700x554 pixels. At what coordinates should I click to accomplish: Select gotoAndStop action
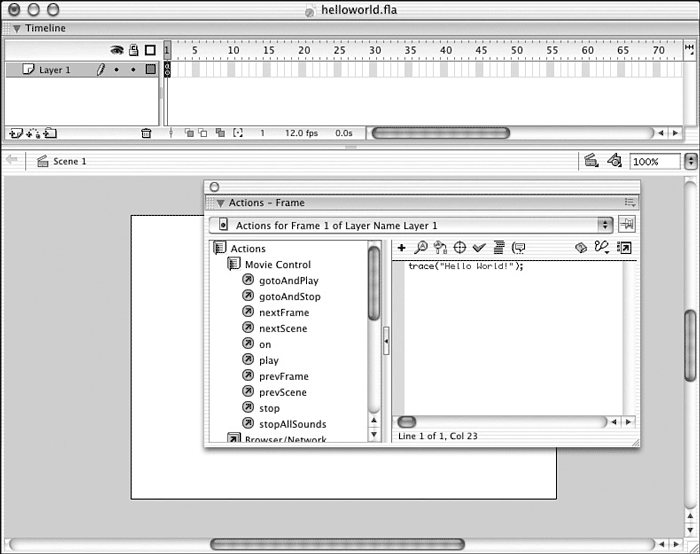pos(290,297)
